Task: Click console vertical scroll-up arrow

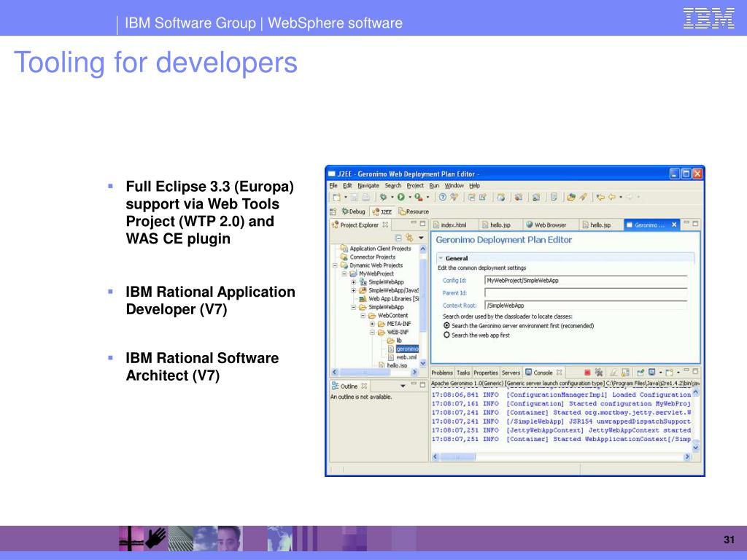Action: [x=695, y=392]
